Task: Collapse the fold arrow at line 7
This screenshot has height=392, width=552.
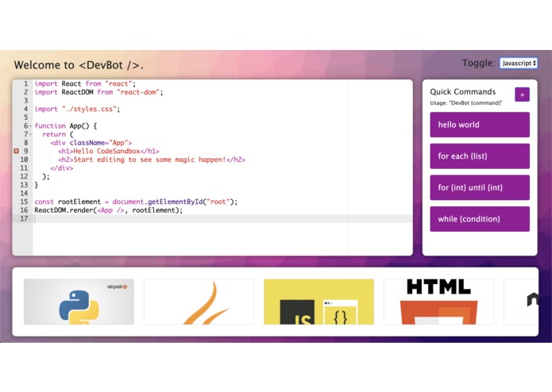Action: tap(31, 134)
